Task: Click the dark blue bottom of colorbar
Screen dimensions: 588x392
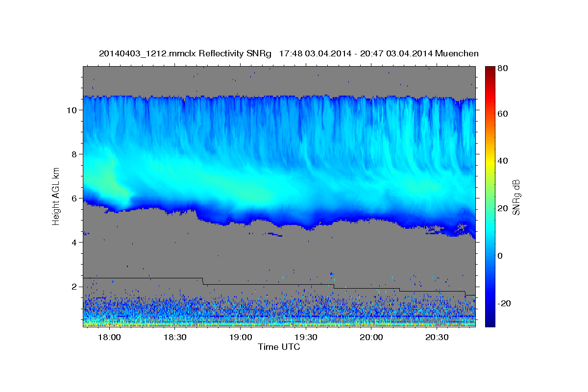Action: pos(490,322)
